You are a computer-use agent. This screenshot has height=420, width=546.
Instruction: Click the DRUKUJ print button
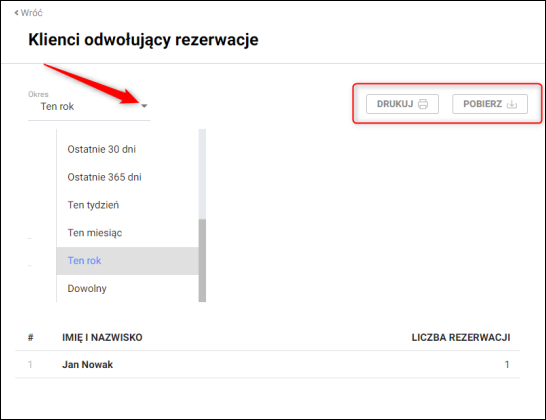[402, 104]
